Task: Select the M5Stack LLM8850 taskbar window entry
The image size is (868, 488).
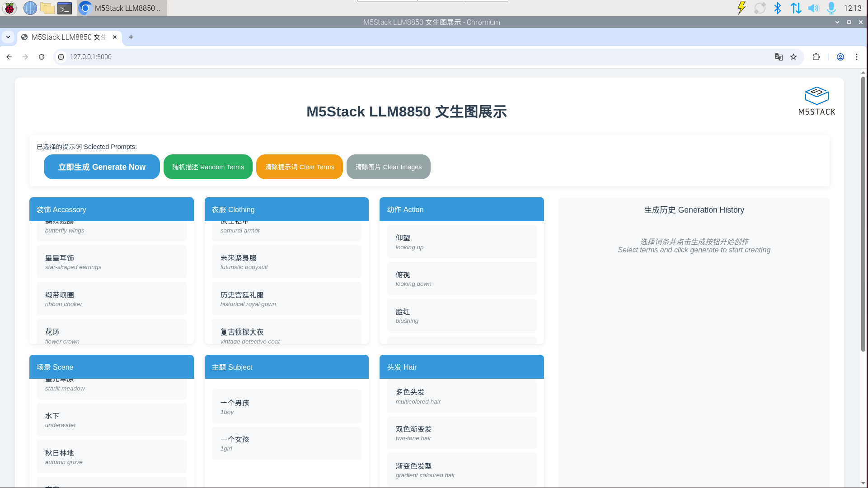Action: pos(122,8)
